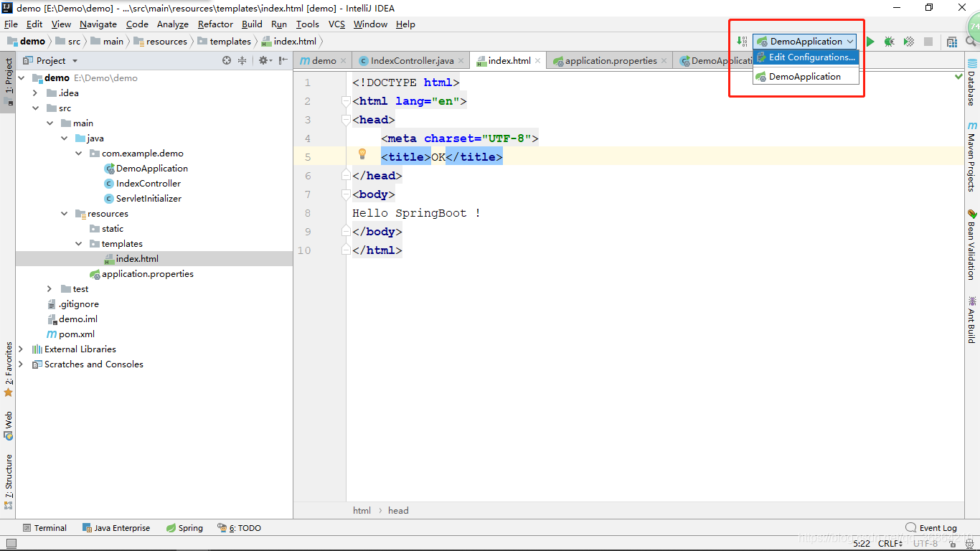The image size is (980, 551).
Task: Open the Event Log
Action: pos(931,528)
